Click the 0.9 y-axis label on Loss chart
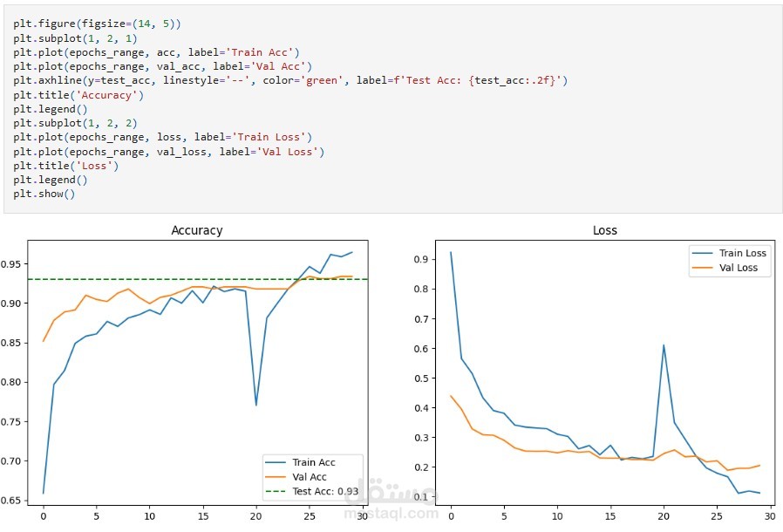Viewport: 783px width, 532px height. 421,259
